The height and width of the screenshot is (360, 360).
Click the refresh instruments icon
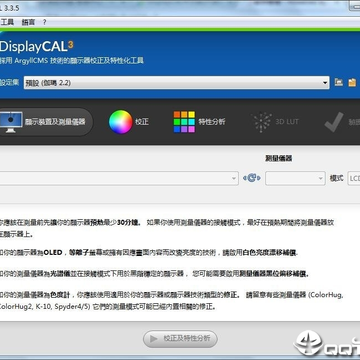click(x=252, y=178)
